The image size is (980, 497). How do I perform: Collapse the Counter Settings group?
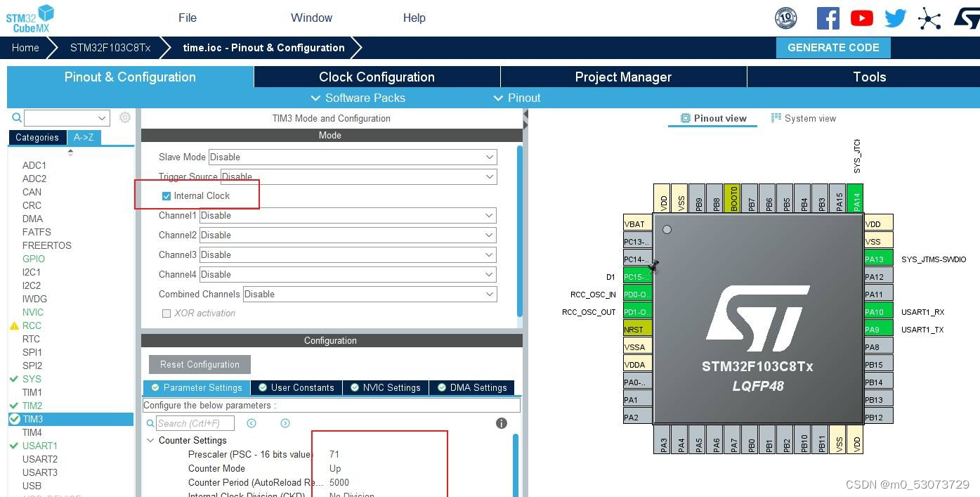tap(150, 440)
